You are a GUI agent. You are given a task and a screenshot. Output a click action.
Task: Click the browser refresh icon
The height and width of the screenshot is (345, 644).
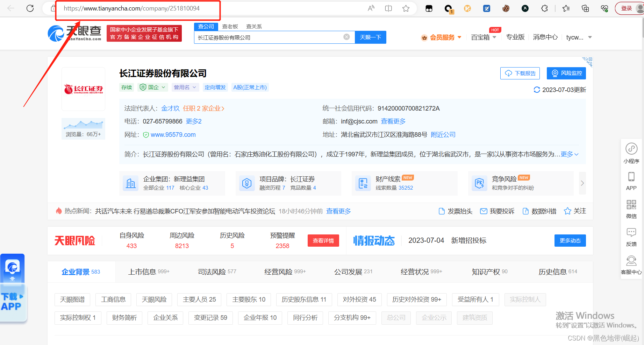[x=30, y=8]
